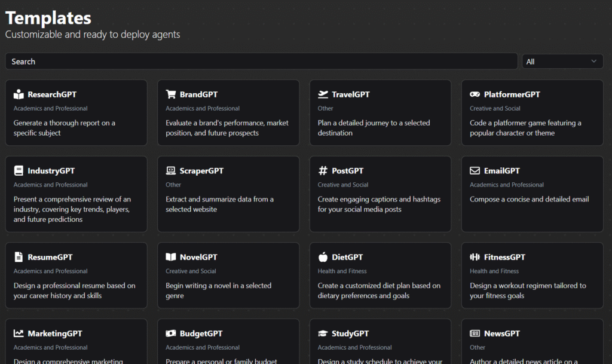Click the PostGPT hashtag icon
The width and height of the screenshot is (612, 364).
coord(323,170)
